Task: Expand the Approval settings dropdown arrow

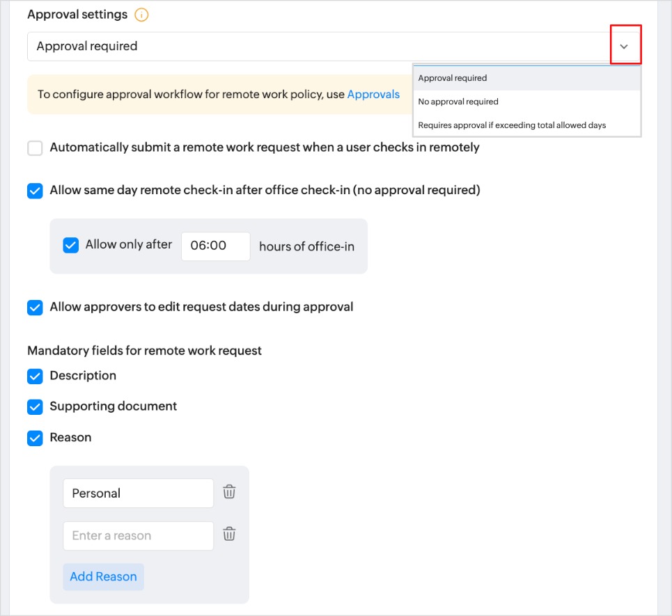Action: coord(625,46)
